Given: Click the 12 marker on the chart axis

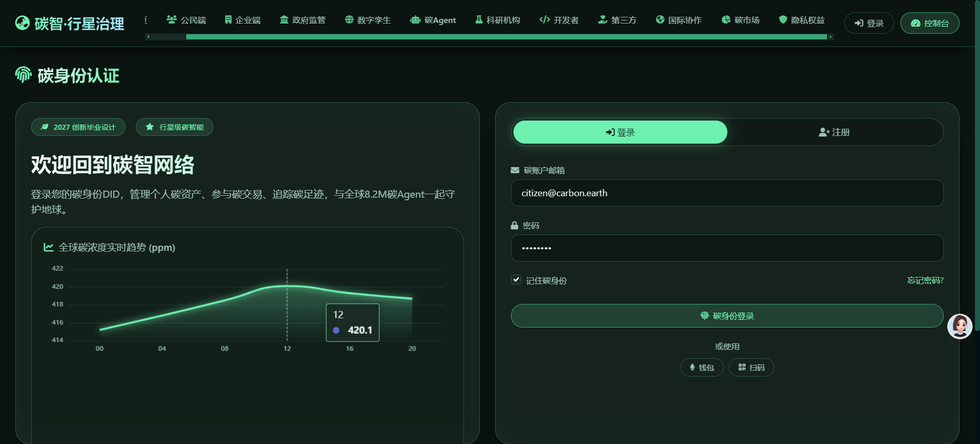Looking at the screenshot, I should (x=287, y=348).
